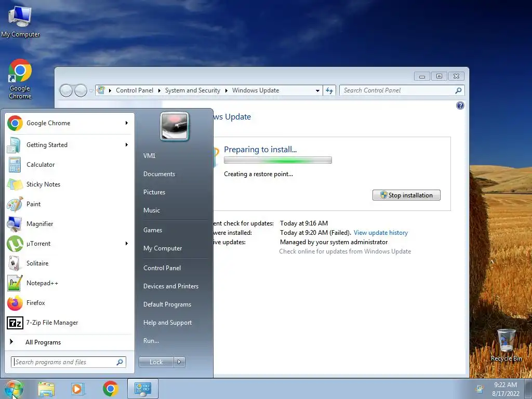Expand breadcrumb arrow after System and Security

coord(227,90)
